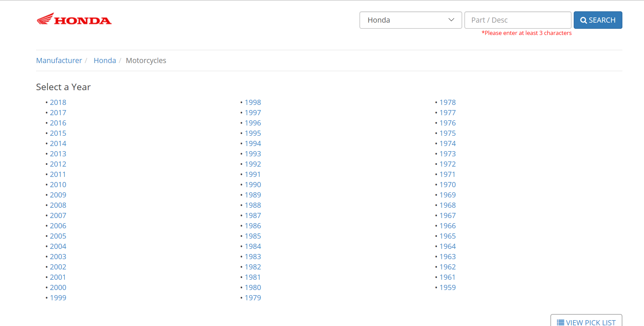
Task: Select year 1990
Action: click(253, 185)
